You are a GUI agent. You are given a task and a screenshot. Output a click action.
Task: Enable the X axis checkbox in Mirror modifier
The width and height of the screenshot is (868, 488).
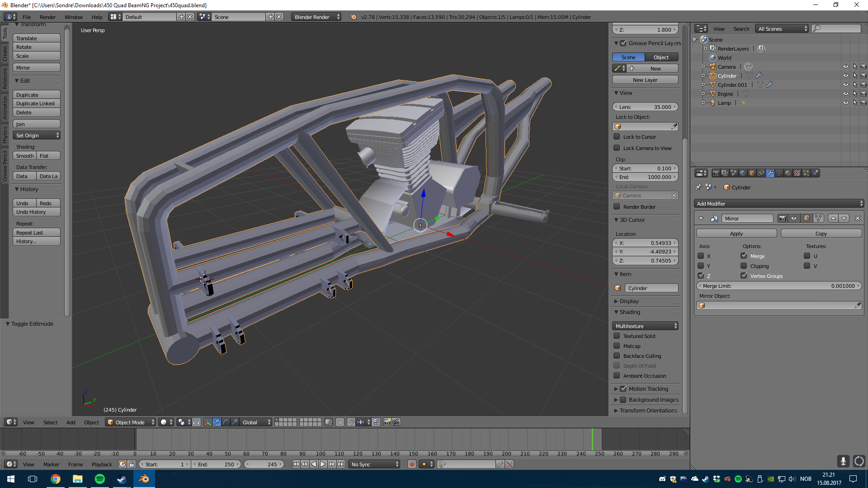tap(701, 256)
